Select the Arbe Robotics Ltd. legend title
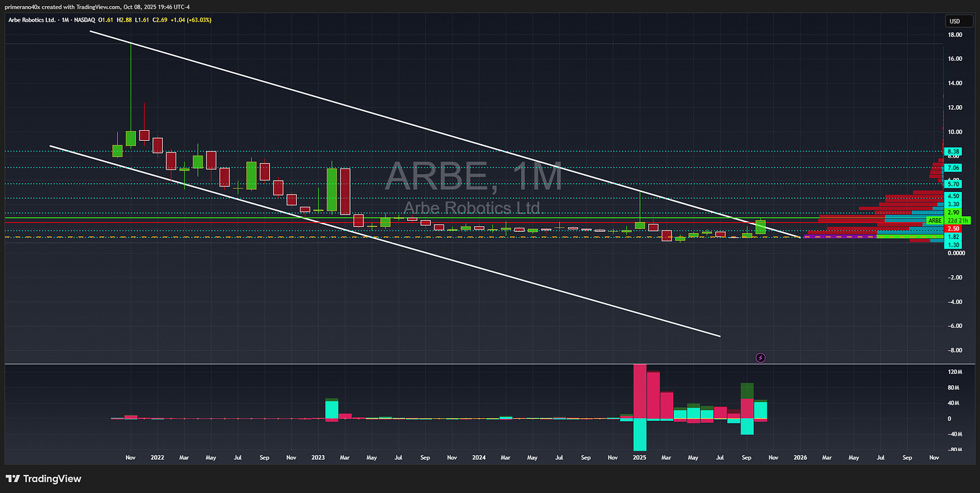The height and width of the screenshot is (493, 980). (x=31, y=20)
